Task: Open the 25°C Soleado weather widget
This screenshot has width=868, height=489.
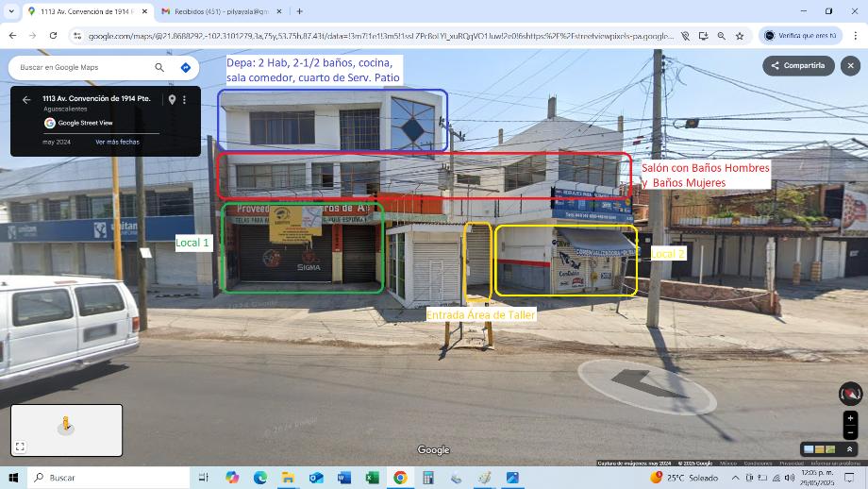Action: pyautogui.click(x=684, y=478)
